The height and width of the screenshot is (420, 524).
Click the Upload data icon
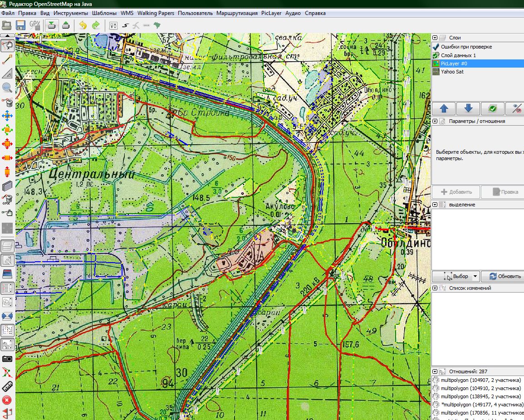66,25
